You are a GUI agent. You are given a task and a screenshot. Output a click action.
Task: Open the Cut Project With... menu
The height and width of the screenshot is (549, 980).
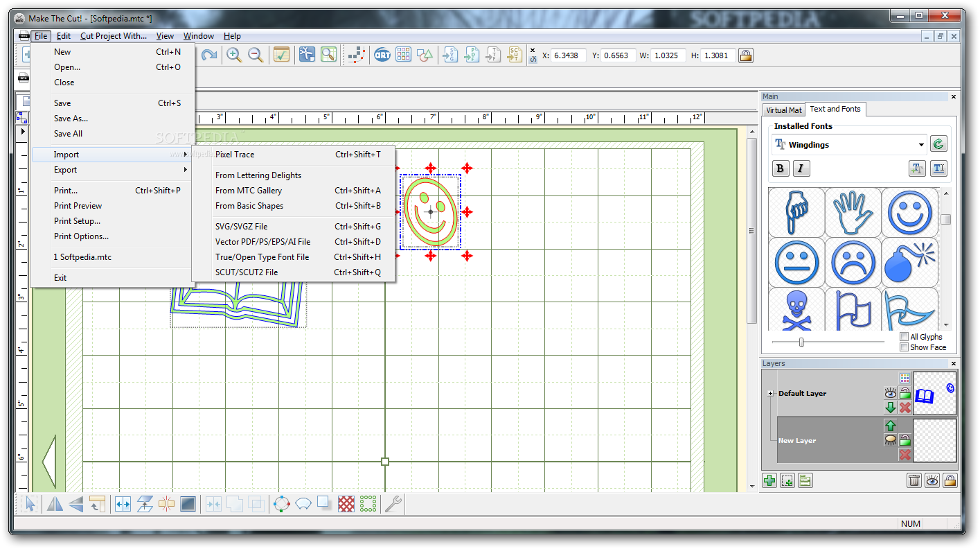[114, 36]
